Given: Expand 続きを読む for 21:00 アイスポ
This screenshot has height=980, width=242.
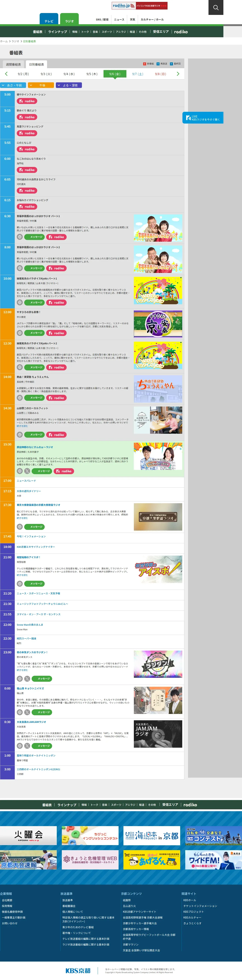Looking at the screenshot, I should (x=22, y=575).
